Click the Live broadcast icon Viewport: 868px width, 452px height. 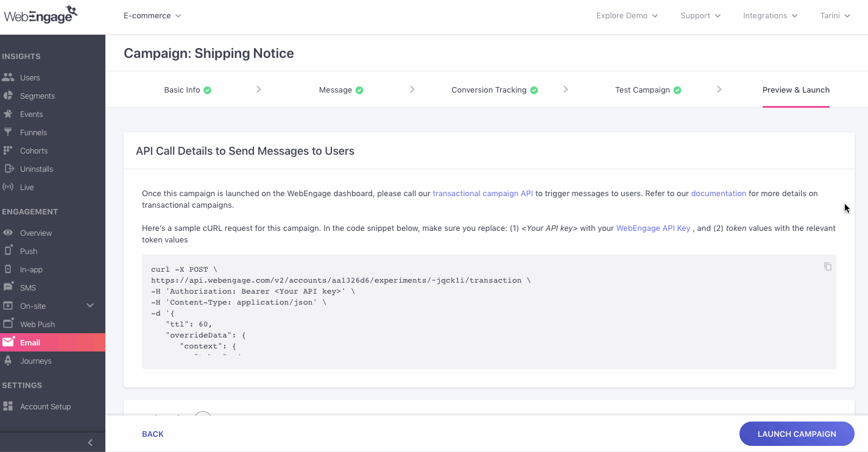8,187
